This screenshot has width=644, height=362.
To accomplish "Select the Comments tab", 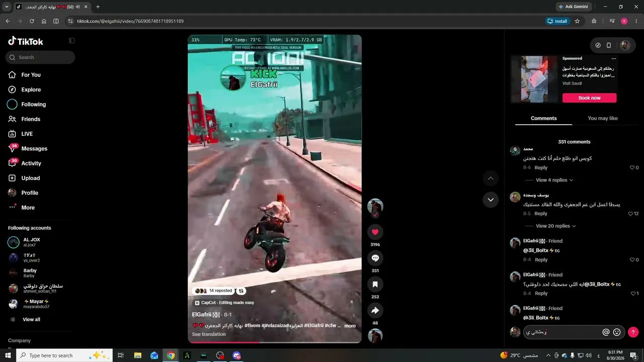I will 544,118.
